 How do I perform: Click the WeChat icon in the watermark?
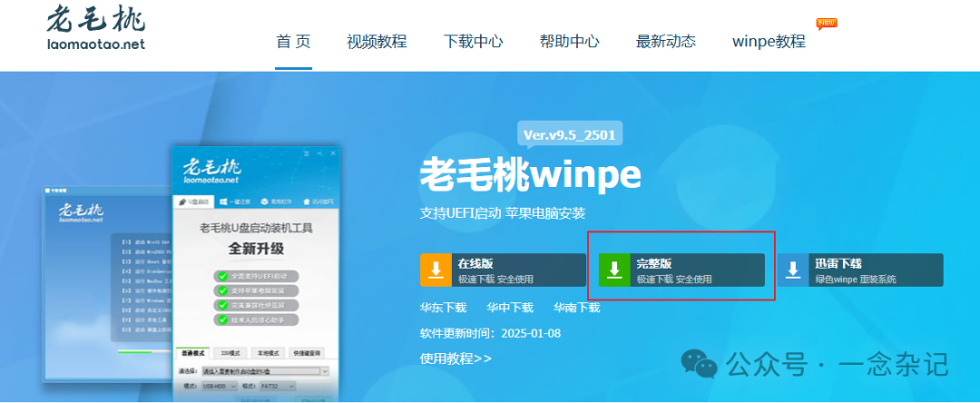(699, 364)
